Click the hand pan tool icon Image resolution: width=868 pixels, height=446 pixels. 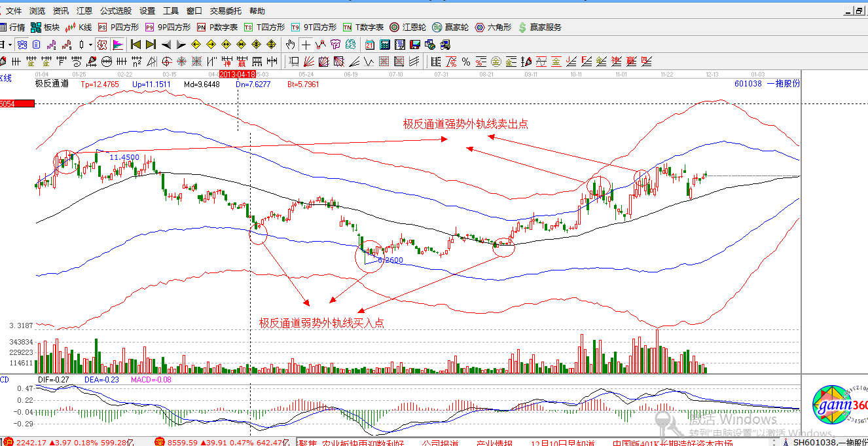[291, 45]
